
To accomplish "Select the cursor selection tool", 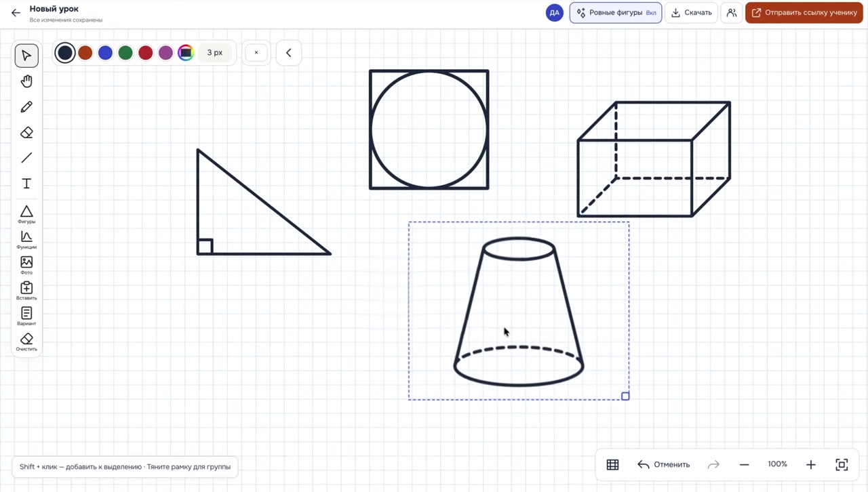I will coord(26,56).
